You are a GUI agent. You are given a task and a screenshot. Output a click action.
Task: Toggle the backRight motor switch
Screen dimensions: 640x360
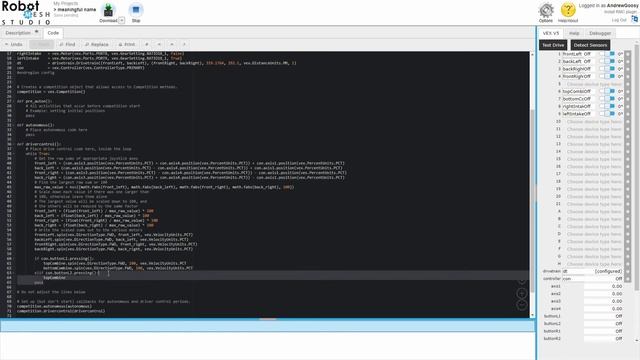point(607,69)
